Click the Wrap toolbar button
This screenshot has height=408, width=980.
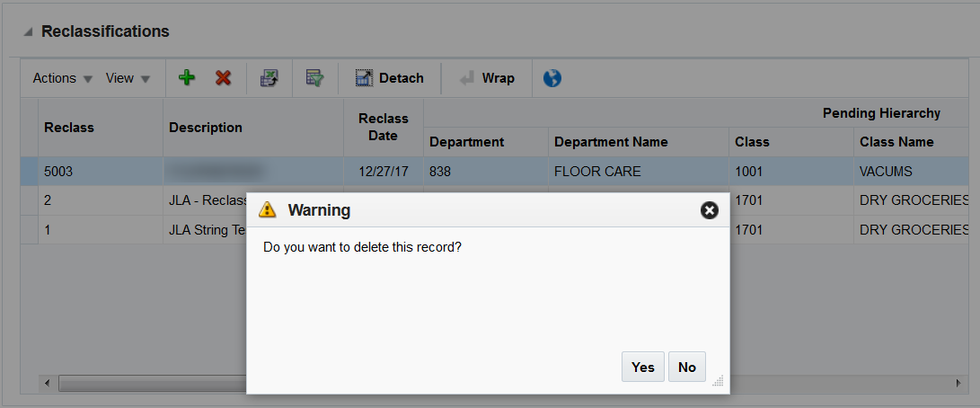click(486, 78)
